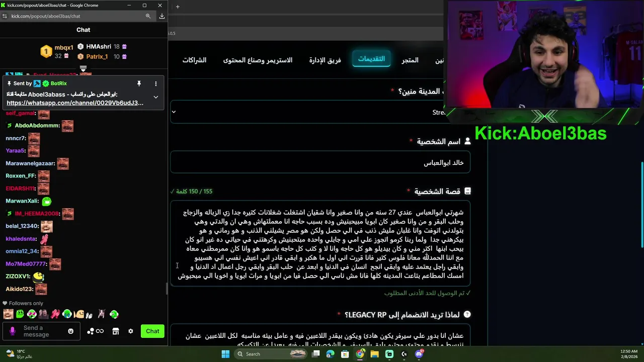
Task: Open المتجر tab in site navigation
Action: click(410, 60)
